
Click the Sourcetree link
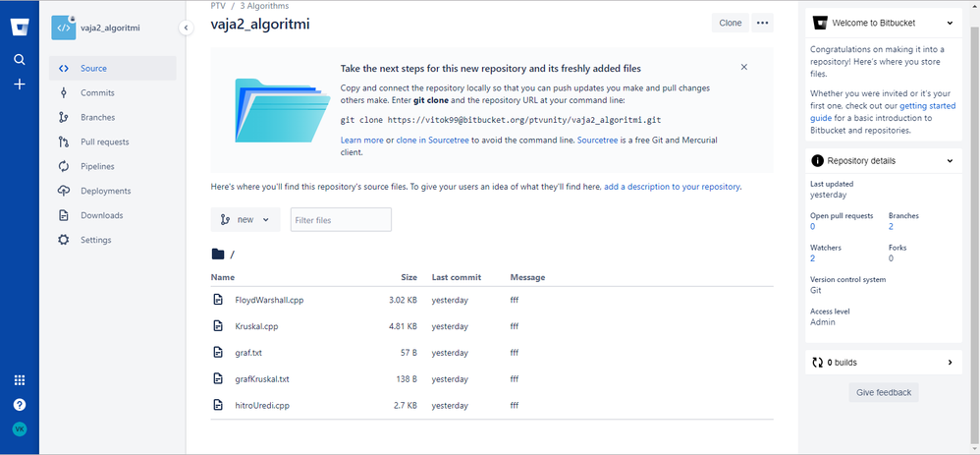[597, 141]
